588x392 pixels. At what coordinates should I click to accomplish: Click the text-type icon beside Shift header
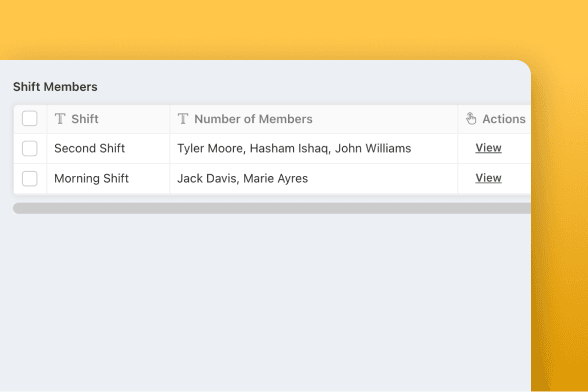pos(60,119)
